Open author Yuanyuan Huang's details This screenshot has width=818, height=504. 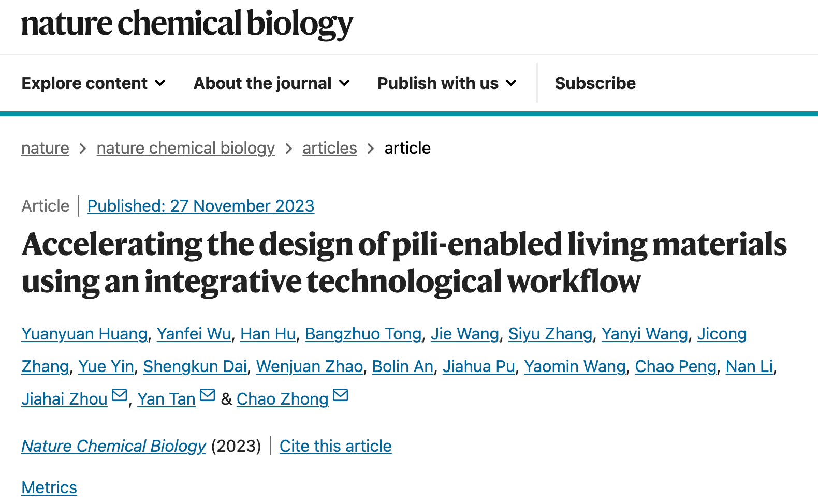(x=84, y=334)
